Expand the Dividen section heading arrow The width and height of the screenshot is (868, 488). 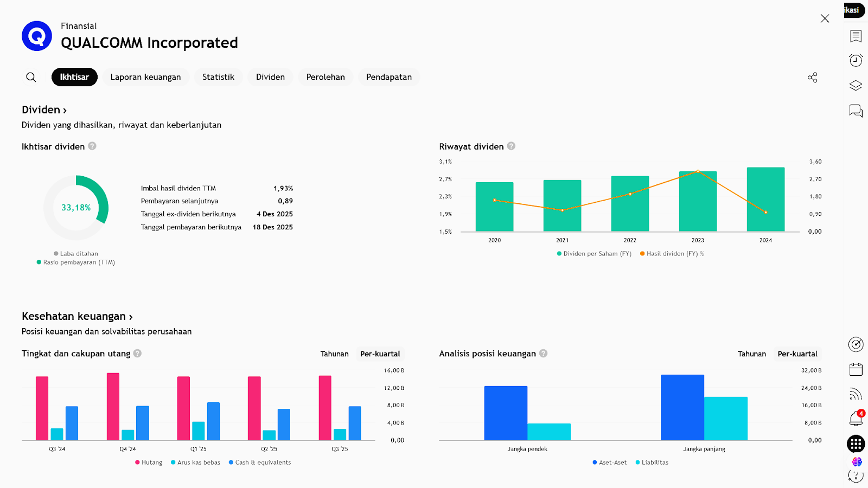(x=65, y=111)
